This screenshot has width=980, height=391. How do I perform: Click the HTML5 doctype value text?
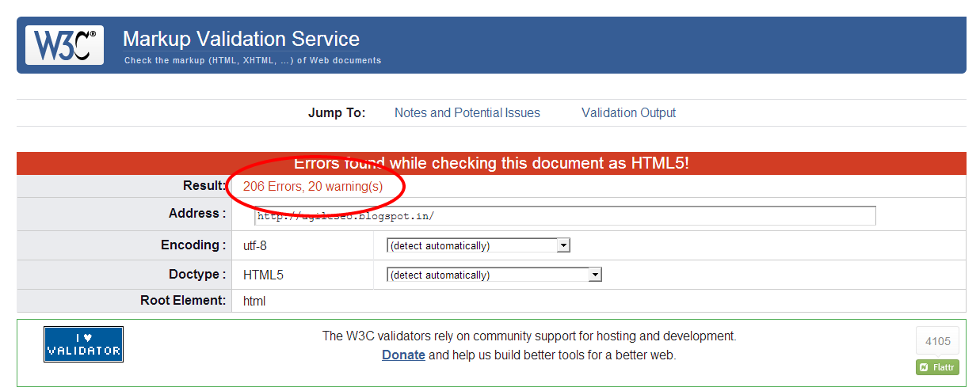(263, 275)
